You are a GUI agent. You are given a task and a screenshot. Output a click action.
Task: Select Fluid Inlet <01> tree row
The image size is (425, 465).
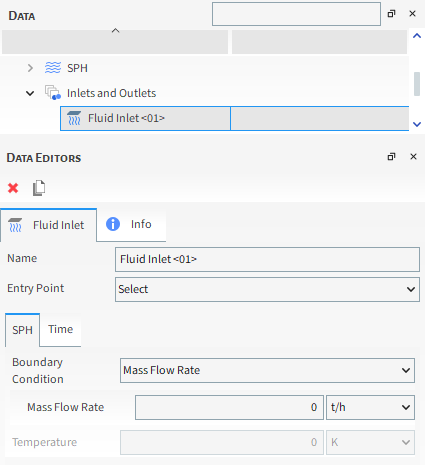click(235, 118)
